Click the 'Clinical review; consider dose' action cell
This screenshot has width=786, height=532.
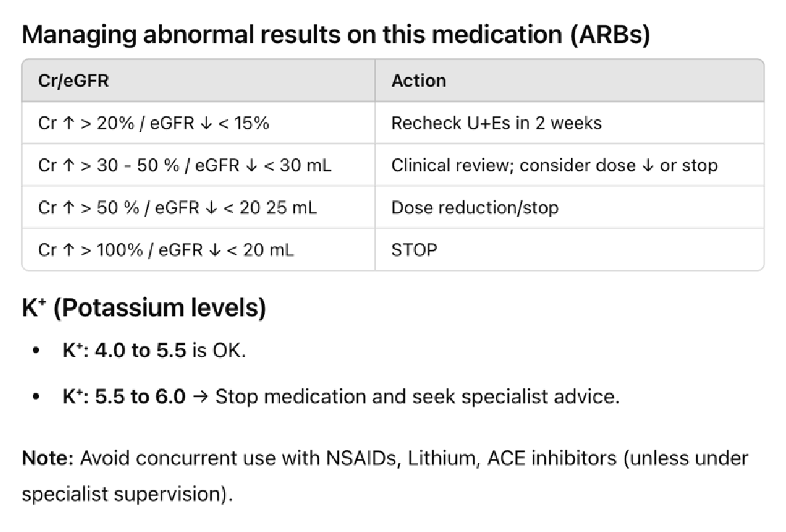pyautogui.click(x=554, y=165)
